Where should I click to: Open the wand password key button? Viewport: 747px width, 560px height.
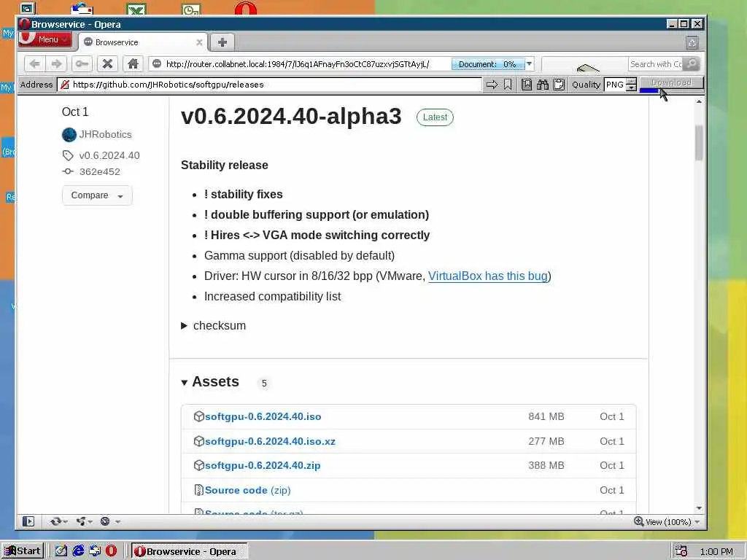coord(82,64)
